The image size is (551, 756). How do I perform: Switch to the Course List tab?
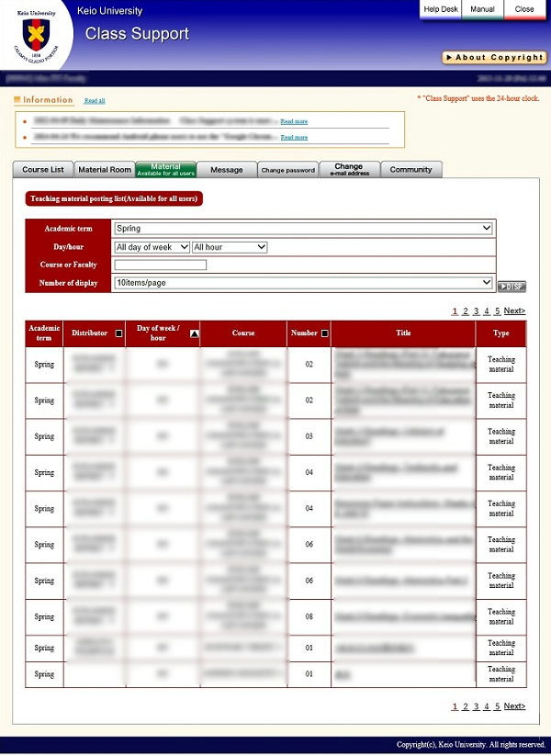click(43, 170)
